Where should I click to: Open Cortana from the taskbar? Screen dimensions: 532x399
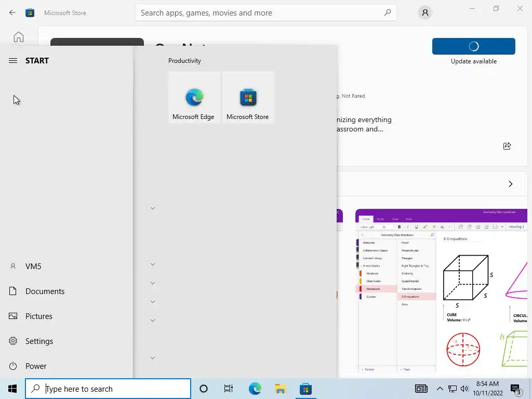click(x=204, y=389)
